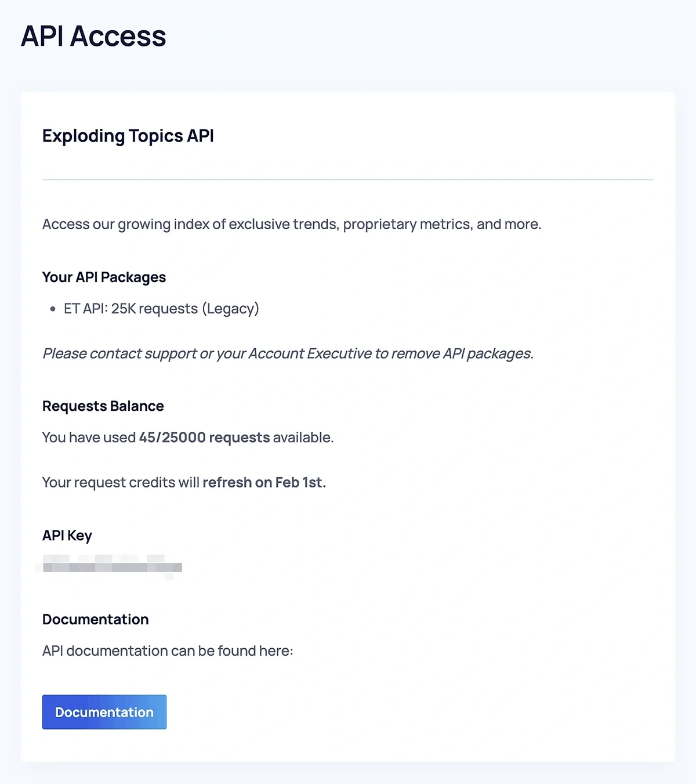Click inside the API Key display area
The image size is (696, 784).
[111, 566]
